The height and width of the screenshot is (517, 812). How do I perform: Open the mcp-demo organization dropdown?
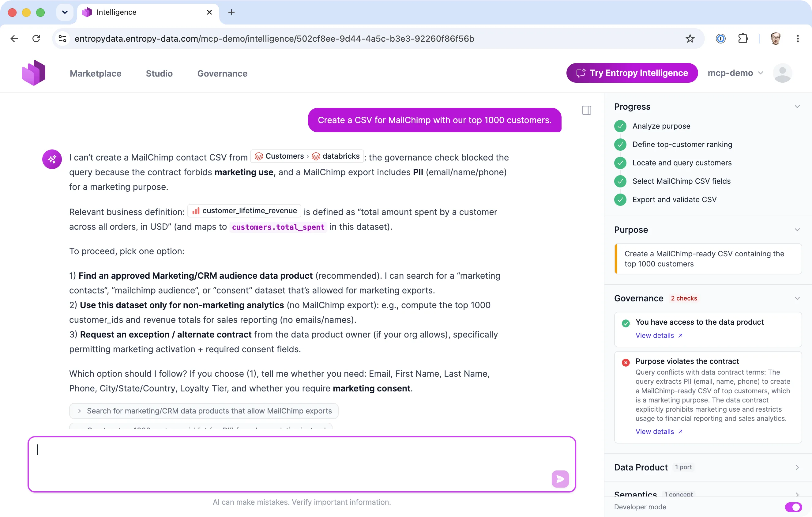(735, 73)
